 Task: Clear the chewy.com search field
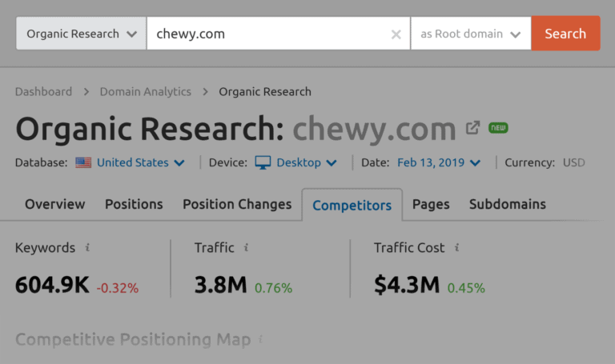click(396, 34)
